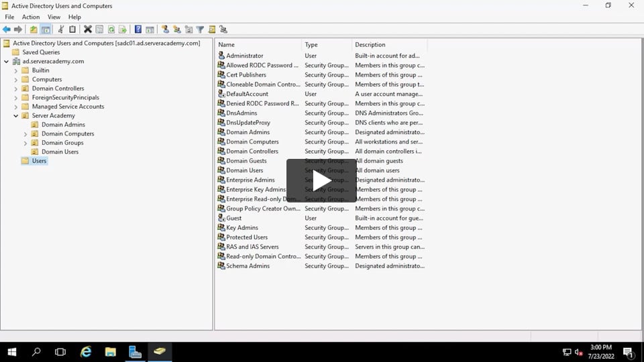The image size is (644, 362).
Task: Open the View menu
Action: pos(54,17)
